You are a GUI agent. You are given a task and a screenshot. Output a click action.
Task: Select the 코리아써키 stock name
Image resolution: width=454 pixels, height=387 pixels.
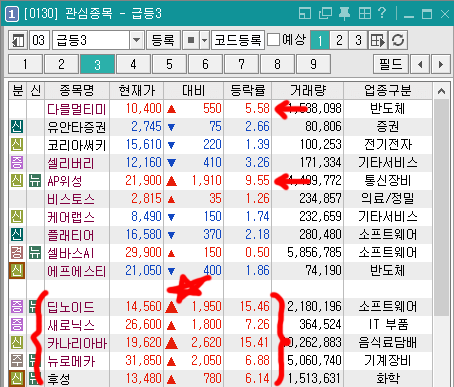point(76,145)
